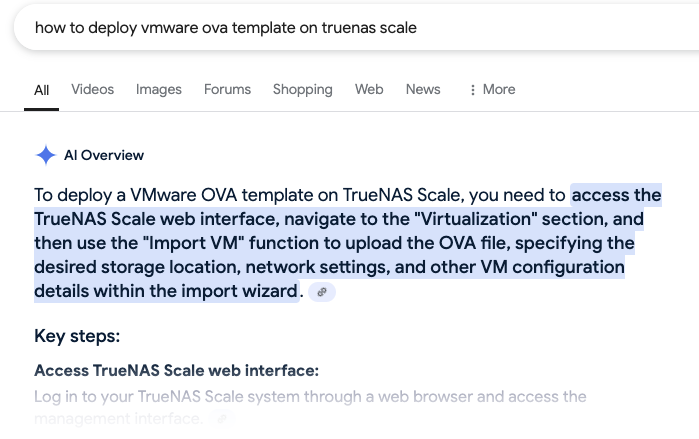Select the All results tab
The height and width of the screenshot is (439, 699).
(41, 90)
